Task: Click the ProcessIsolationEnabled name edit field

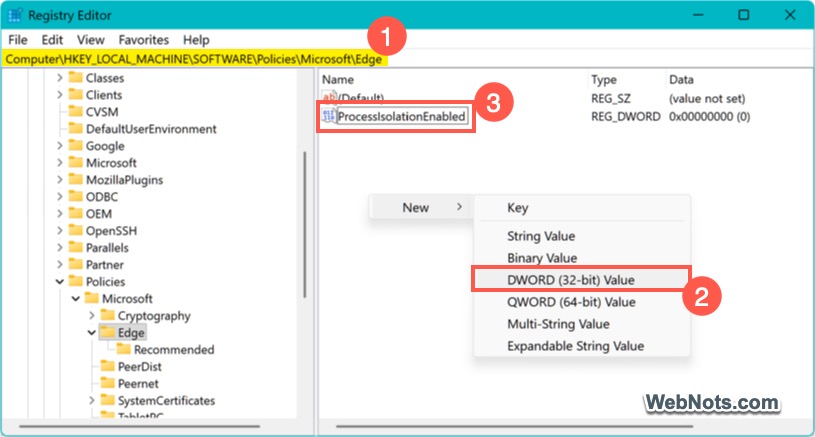Action: point(402,116)
